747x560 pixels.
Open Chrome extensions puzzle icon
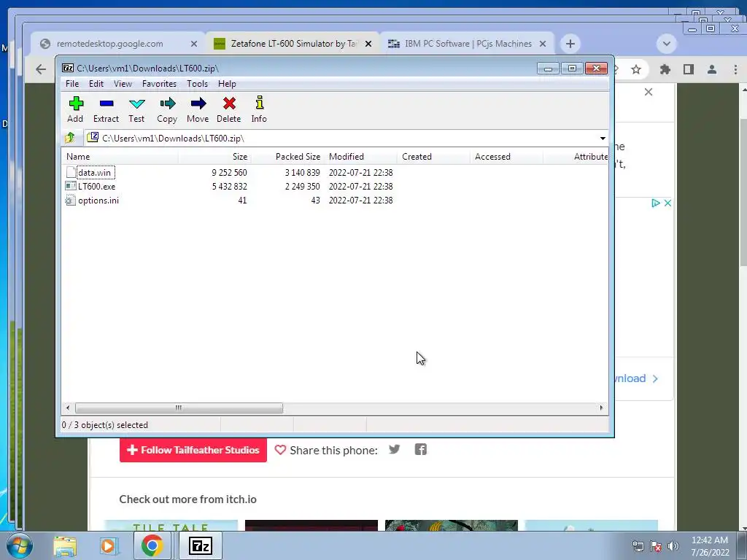point(665,69)
